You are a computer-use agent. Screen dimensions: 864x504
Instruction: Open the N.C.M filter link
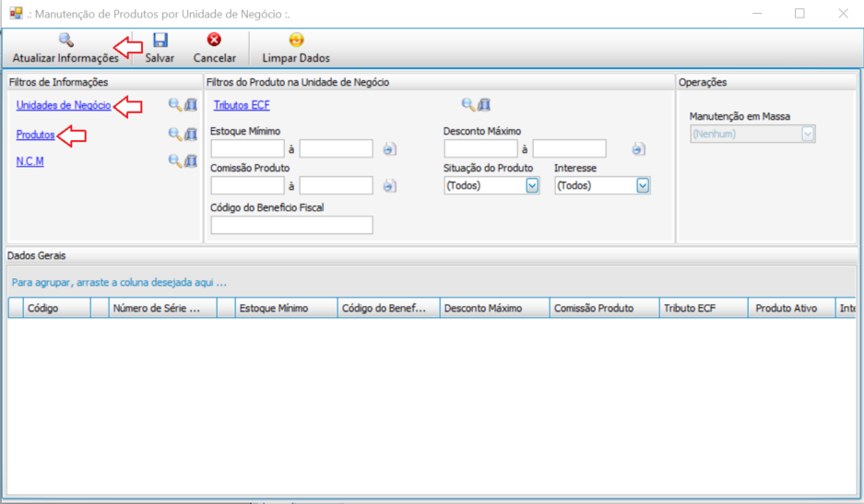[x=30, y=161]
